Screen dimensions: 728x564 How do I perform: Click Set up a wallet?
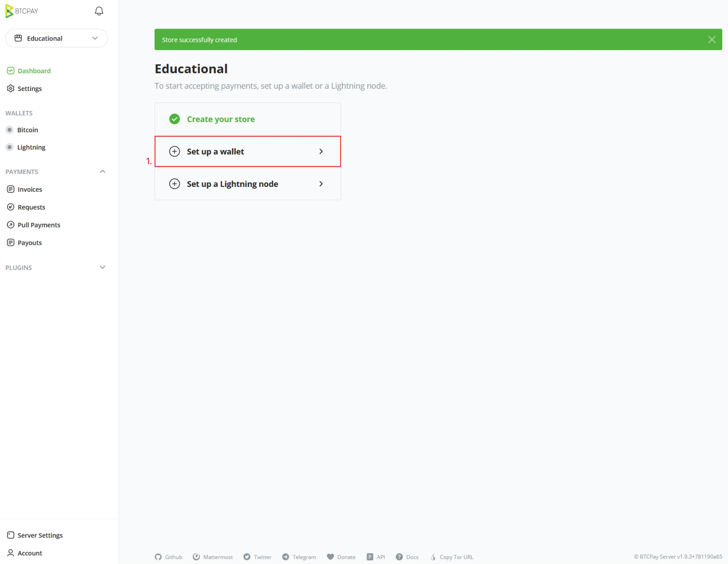247,151
